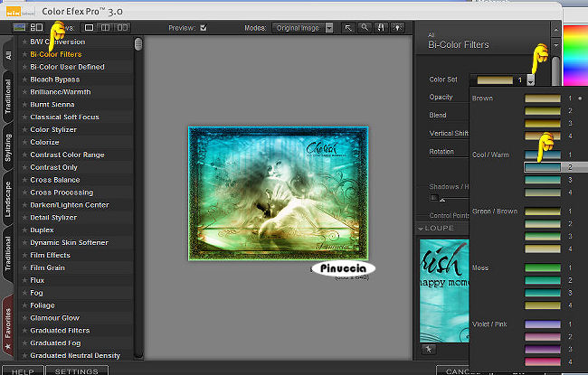The width and height of the screenshot is (588, 375).
Task: Choose Green/Brown color set 1
Action: 543,211
